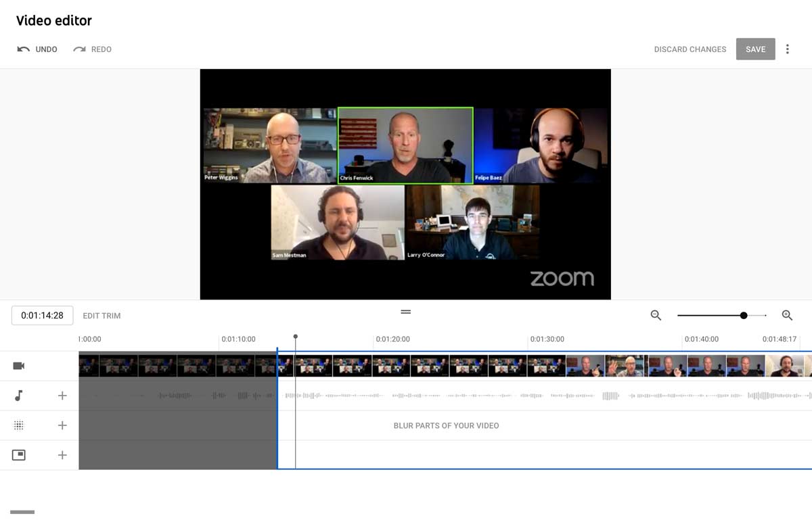Click the zoom in magnifier icon
Viewport: 812px width, 522px height.
pyautogui.click(x=787, y=315)
